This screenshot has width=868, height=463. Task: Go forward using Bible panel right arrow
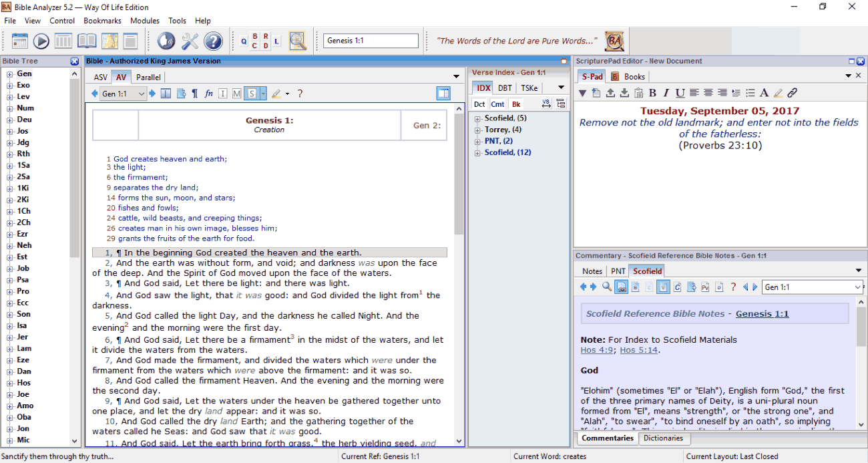tap(152, 94)
